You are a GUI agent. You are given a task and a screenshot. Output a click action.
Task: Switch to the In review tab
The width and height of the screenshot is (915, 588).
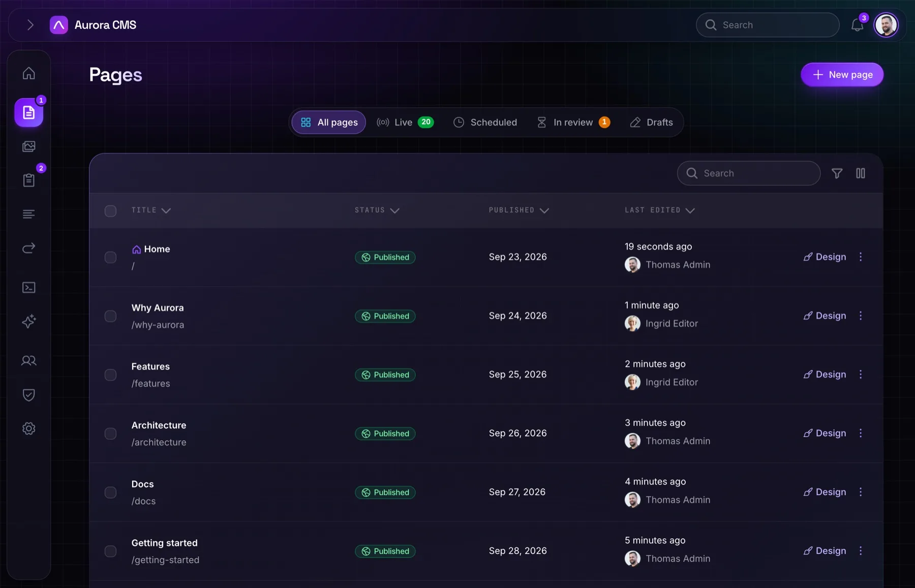click(x=573, y=122)
